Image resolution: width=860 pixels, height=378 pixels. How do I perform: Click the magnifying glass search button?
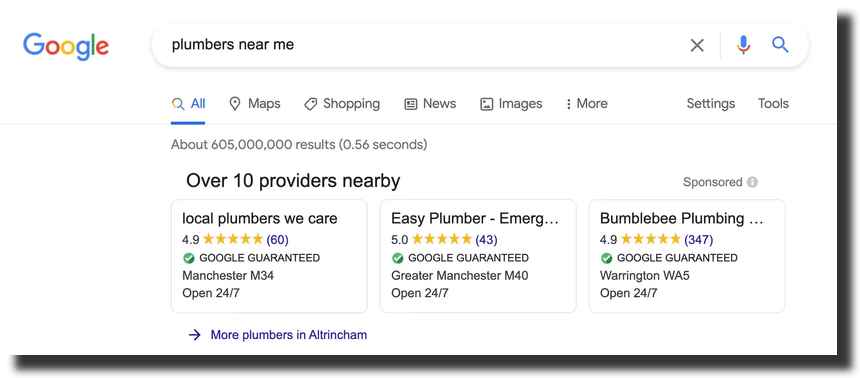tap(780, 44)
